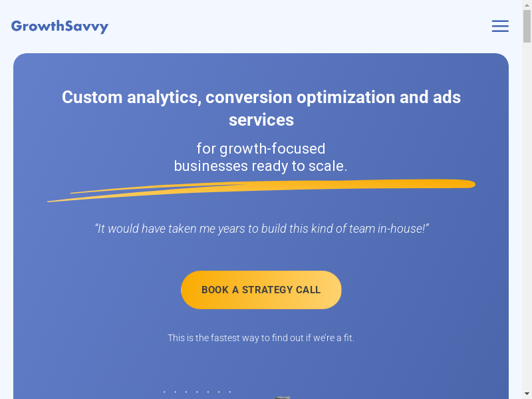Screen dimensions: 532x399
Task: Open the hamburger navigation menu
Action: pos(500,27)
